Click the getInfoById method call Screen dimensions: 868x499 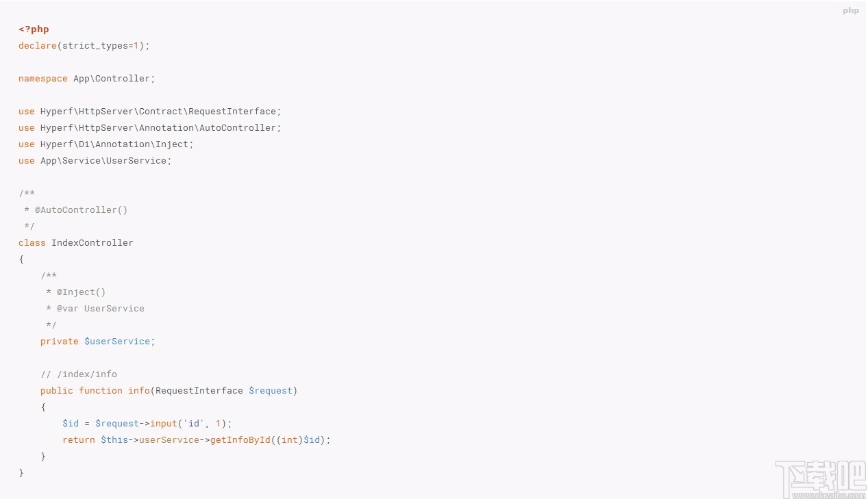(240, 440)
